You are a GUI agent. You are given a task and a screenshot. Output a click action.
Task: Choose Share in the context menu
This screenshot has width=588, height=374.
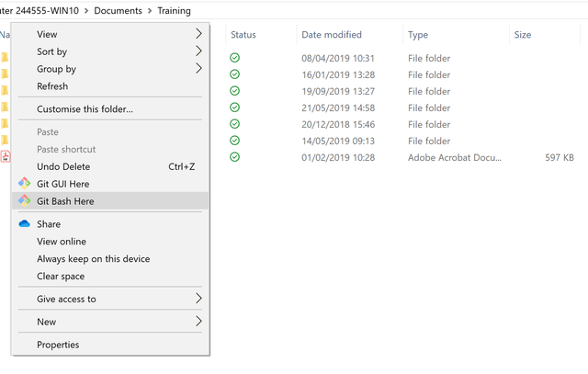[110, 224]
